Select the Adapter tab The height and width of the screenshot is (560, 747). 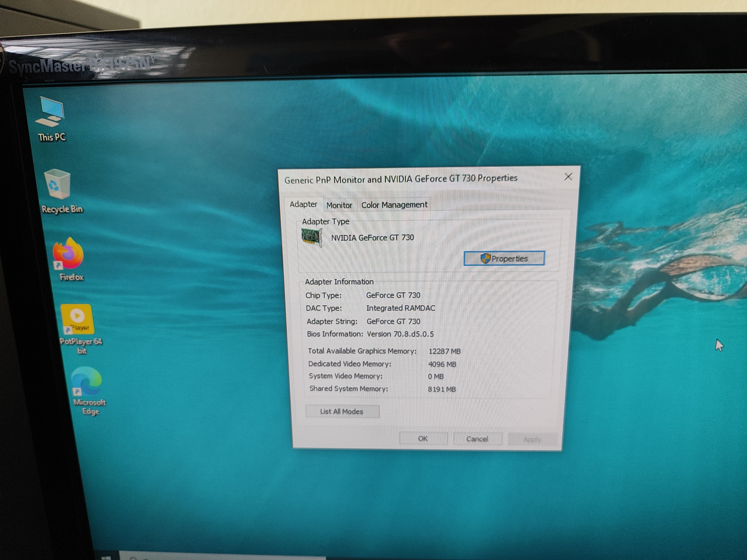click(x=303, y=204)
